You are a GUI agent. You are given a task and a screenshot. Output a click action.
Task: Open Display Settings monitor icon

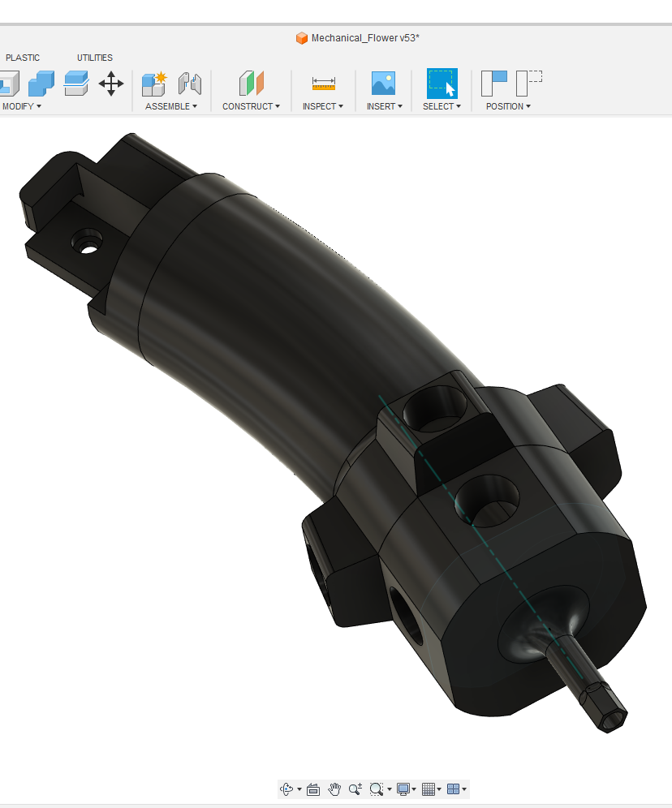(403, 789)
